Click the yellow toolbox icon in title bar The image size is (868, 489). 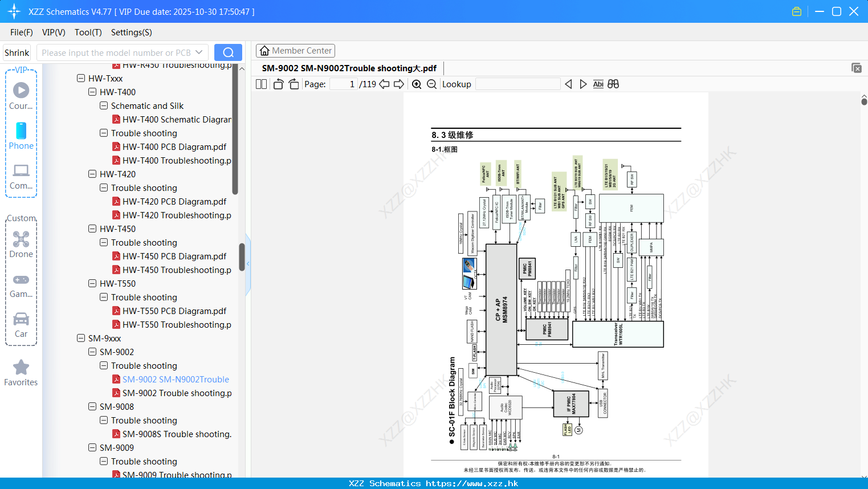[797, 11]
